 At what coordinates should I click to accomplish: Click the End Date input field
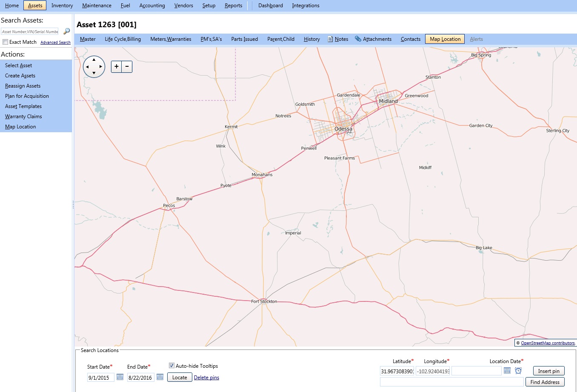pyautogui.click(x=141, y=378)
